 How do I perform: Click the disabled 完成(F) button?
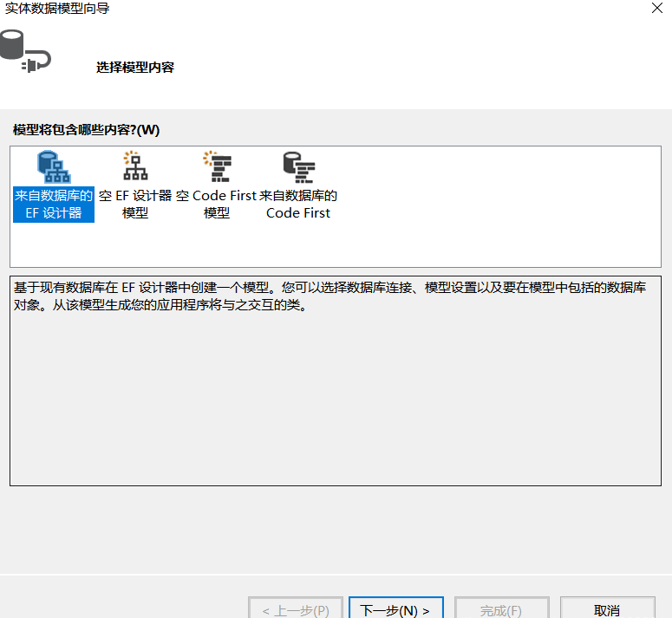(502, 609)
